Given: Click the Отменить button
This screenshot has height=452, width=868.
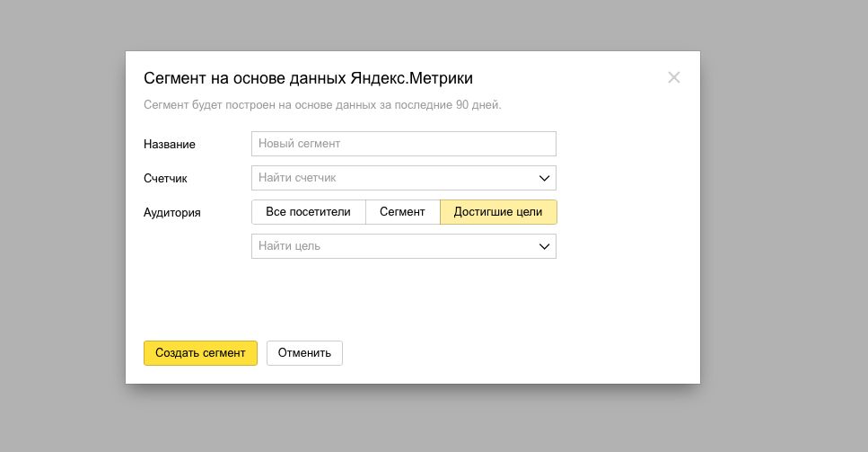Looking at the screenshot, I should click(x=304, y=353).
